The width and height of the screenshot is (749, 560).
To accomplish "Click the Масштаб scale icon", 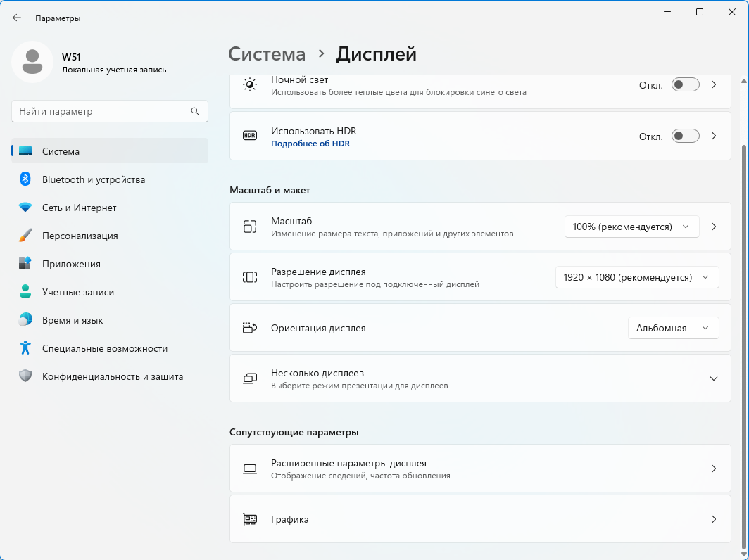I will pos(250,227).
